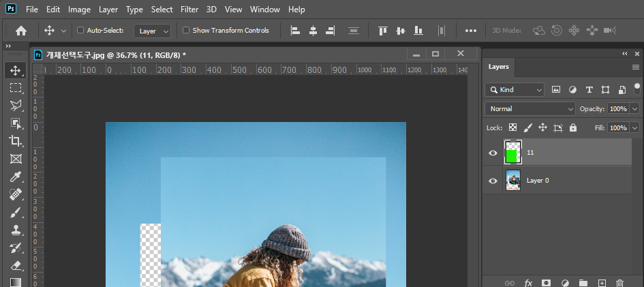The height and width of the screenshot is (287, 644).
Task: Open the Image menu
Action: pyautogui.click(x=79, y=9)
